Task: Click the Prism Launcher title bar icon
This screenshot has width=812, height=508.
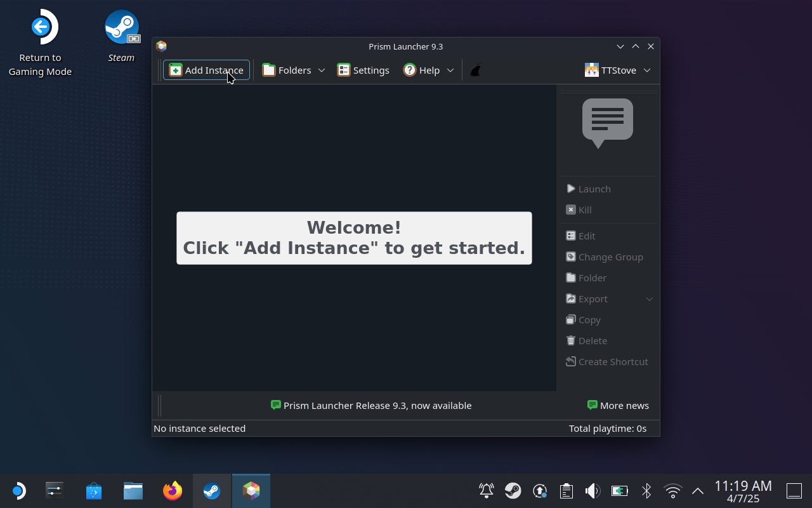Action: pyautogui.click(x=161, y=46)
